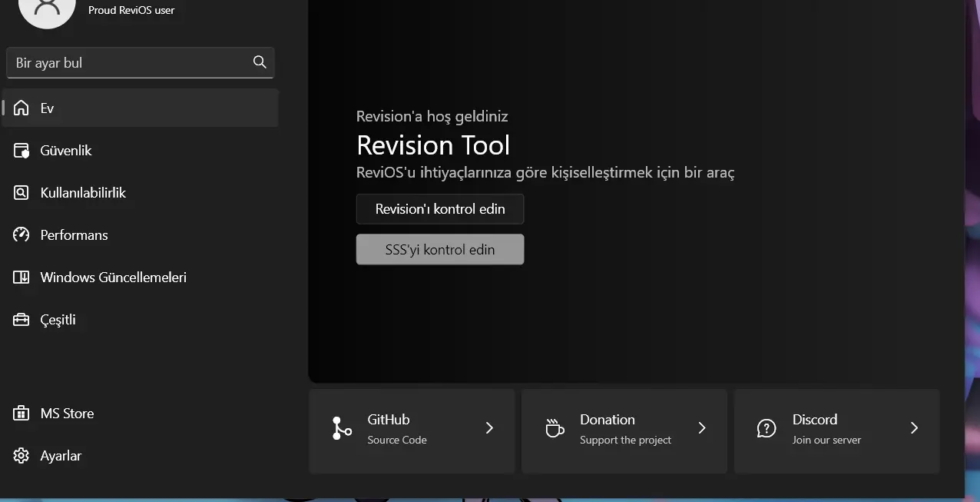Open GitHub Source Code card
This screenshot has width=980, height=502.
pyautogui.click(x=412, y=431)
